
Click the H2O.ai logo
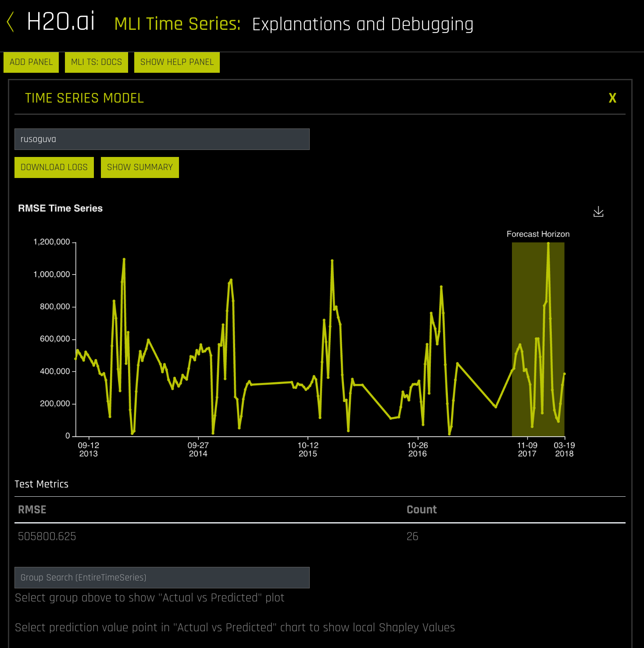[x=60, y=21]
